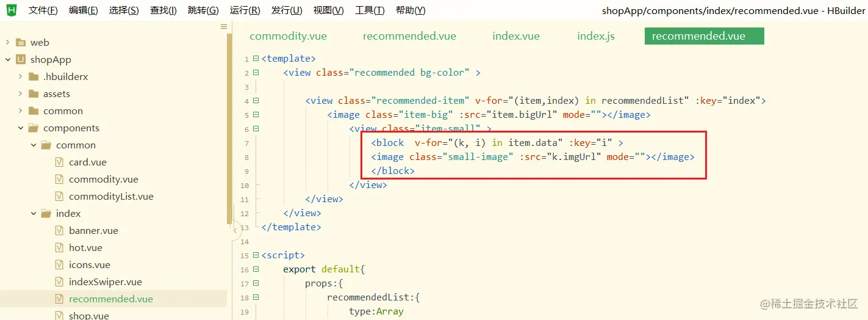Click the HBuilder app logo icon
Image resolution: width=868 pixels, height=320 pixels.
coord(12,10)
